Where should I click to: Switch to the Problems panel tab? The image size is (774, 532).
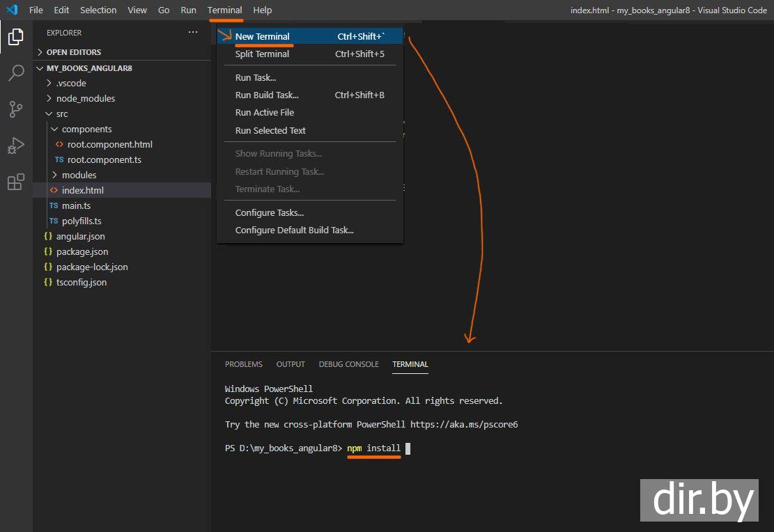click(x=243, y=364)
